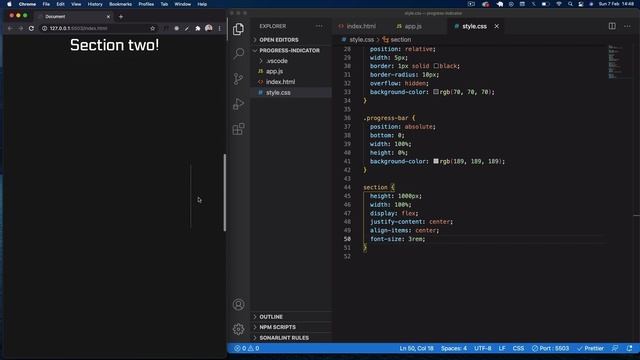Screen dimensions: 640x360
Task: Open the History menu in menu bar
Action: [95, 4]
